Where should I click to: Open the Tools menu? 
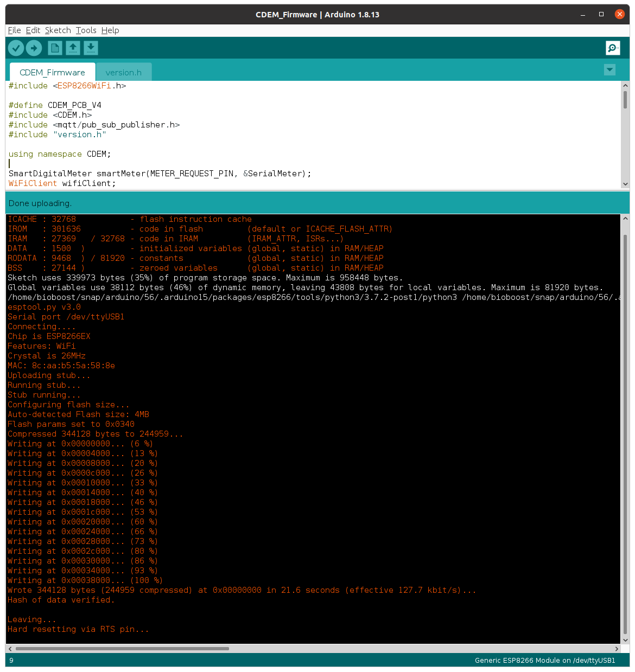coord(86,30)
